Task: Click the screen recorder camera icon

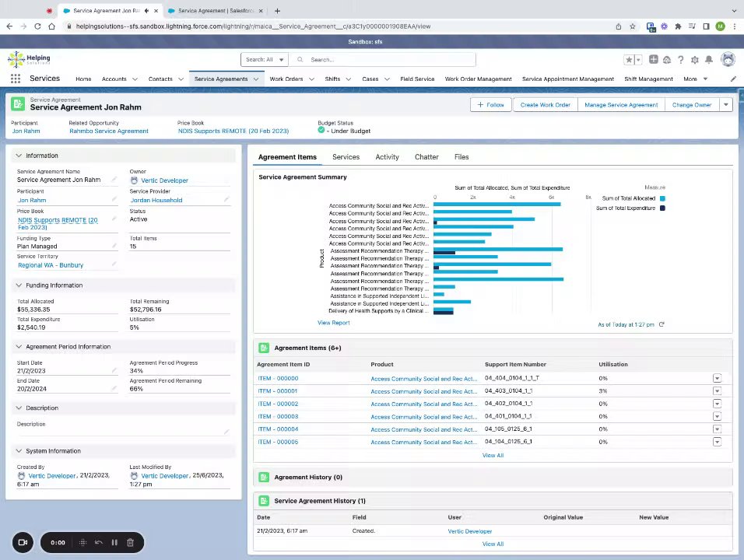Action: coord(23,542)
